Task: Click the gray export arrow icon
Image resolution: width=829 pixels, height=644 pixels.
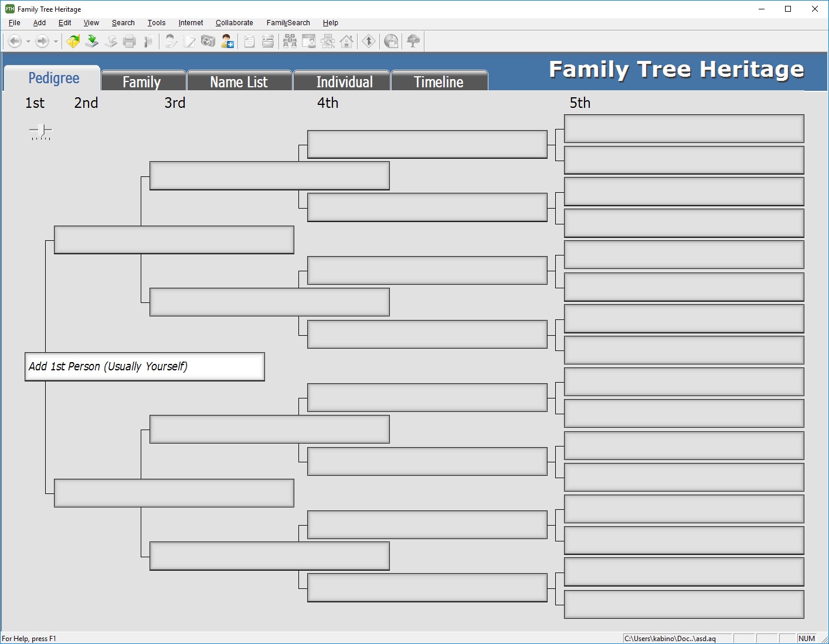Action: click(111, 41)
